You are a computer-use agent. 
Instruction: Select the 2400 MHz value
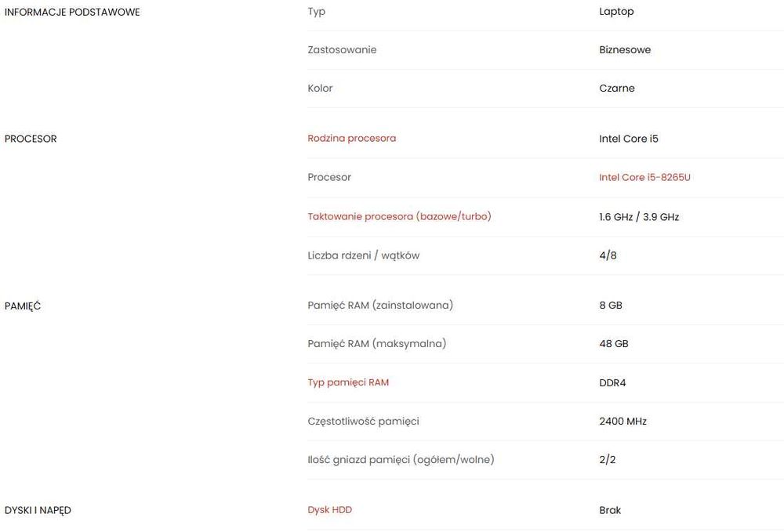click(x=623, y=421)
